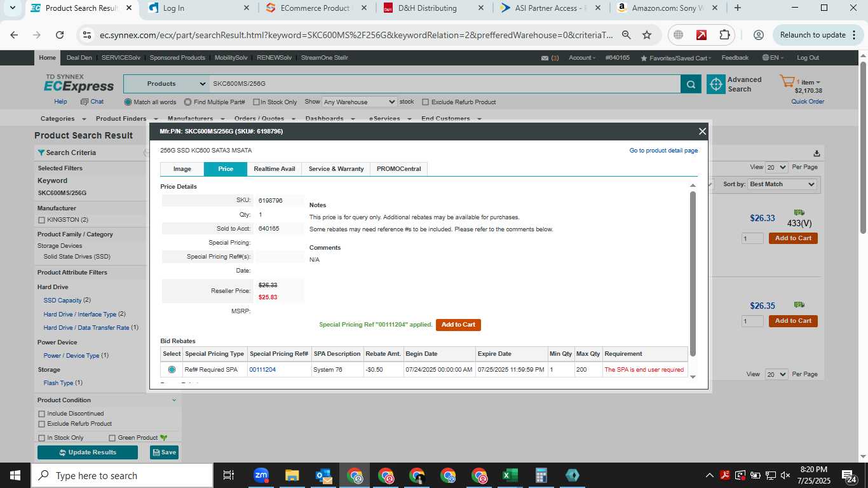
Task: Open the shopping cart icon
Action: (x=788, y=82)
